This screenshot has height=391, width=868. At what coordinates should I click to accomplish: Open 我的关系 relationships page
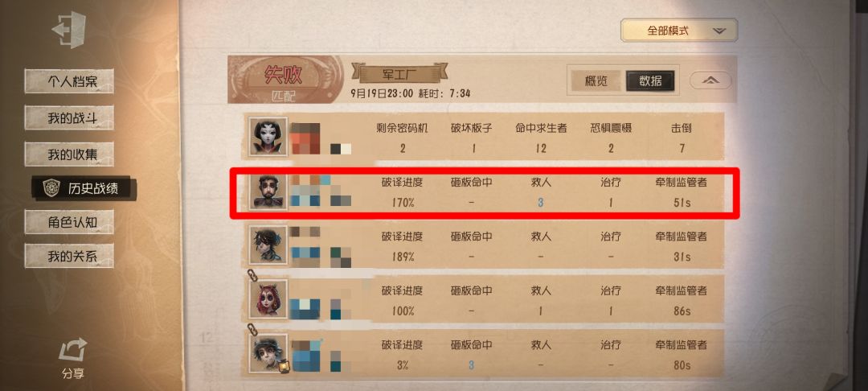pyautogui.click(x=69, y=256)
